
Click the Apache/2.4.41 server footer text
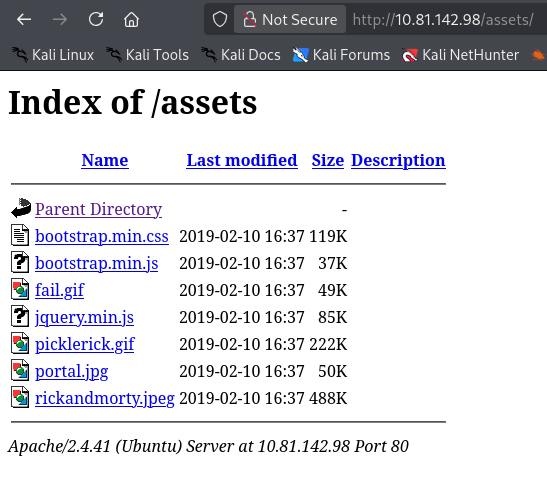point(208,446)
